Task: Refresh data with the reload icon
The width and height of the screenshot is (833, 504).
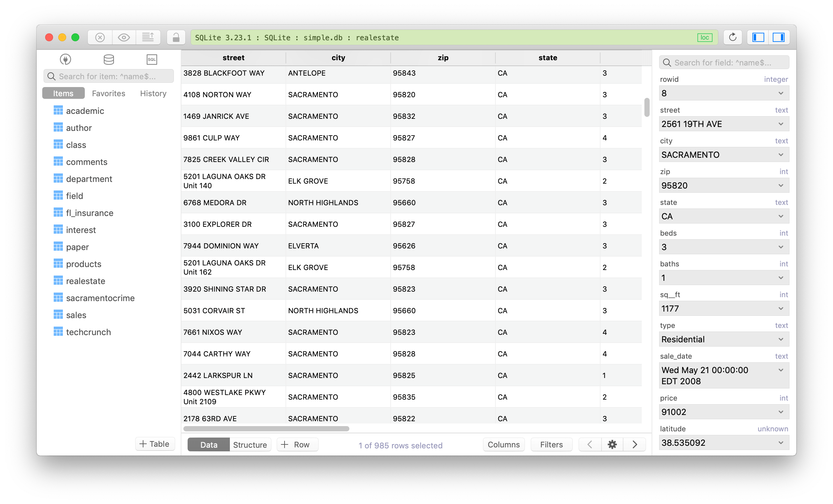Action: click(x=732, y=37)
